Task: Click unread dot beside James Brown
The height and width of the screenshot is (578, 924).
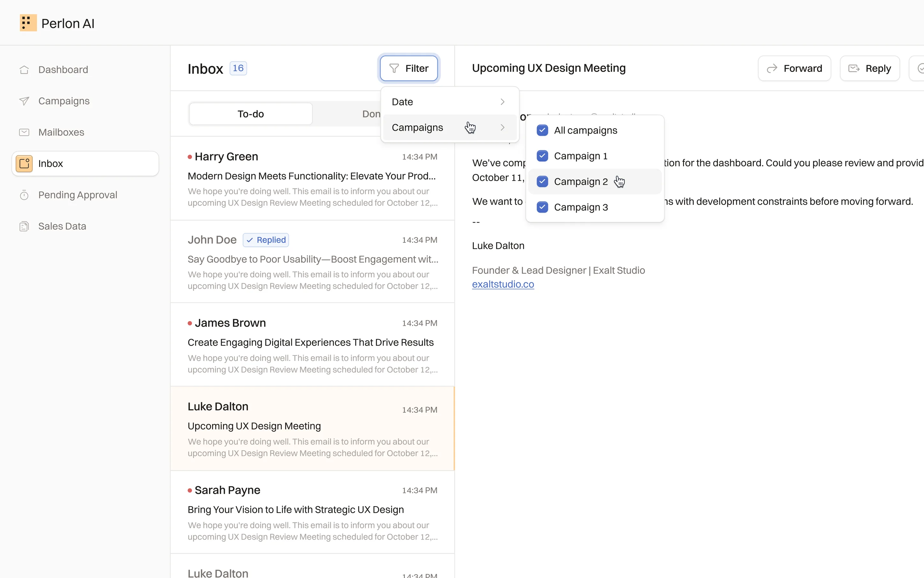Action: pyautogui.click(x=190, y=323)
